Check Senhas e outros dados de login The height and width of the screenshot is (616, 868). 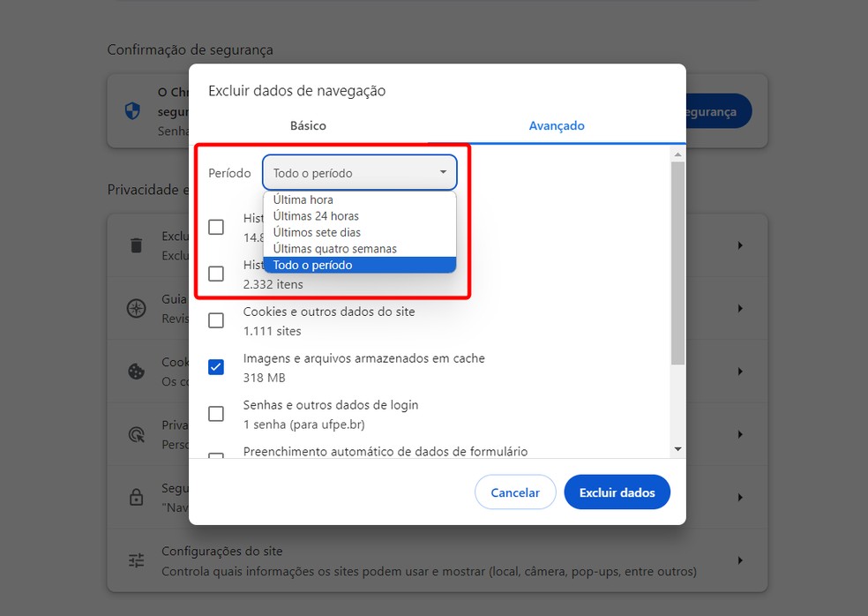(x=215, y=414)
